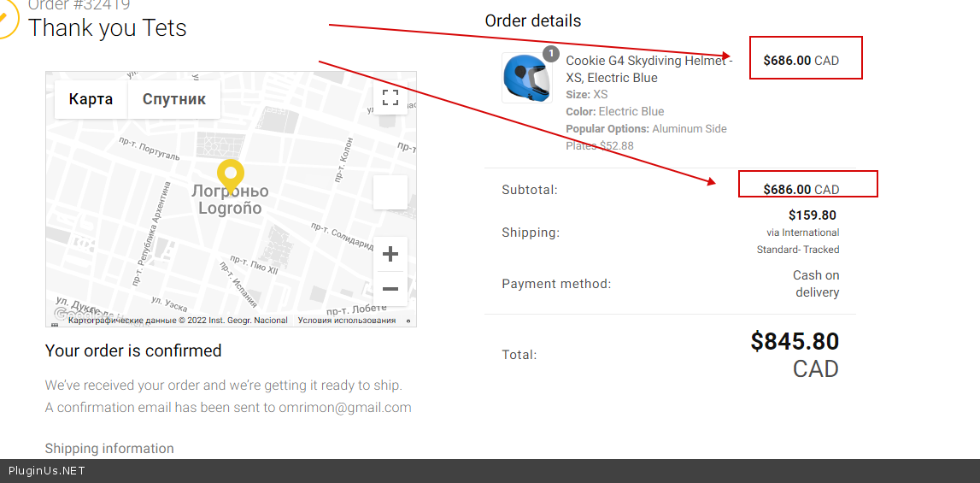Click the quantity badge on helmet image
The width and height of the screenshot is (980, 483).
(551, 54)
